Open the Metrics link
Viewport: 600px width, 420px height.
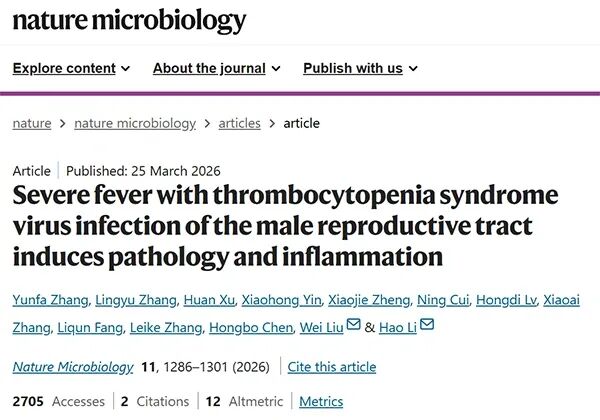click(x=321, y=401)
